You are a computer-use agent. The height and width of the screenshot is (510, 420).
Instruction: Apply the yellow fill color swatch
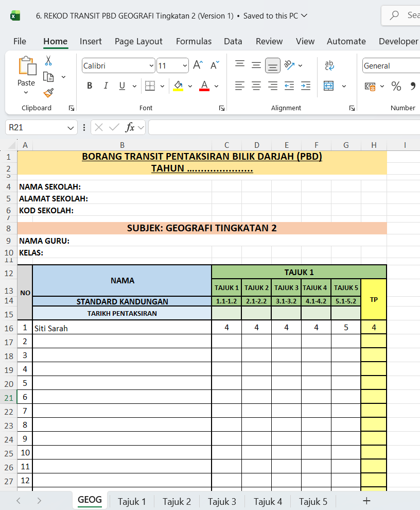pyautogui.click(x=178, y=86)
